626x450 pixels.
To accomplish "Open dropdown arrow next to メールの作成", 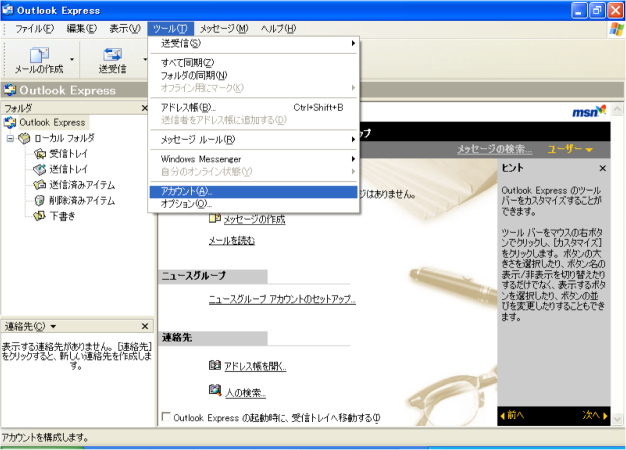I will tap(72, 59).
